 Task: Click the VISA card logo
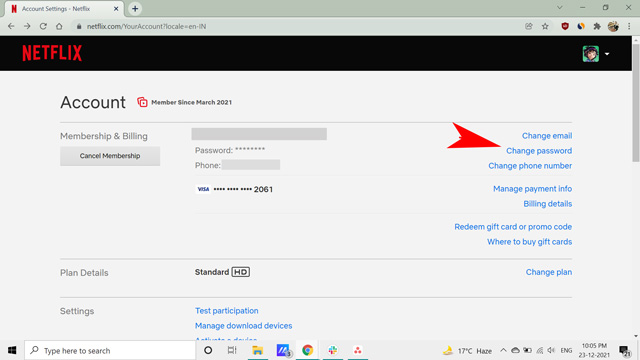(x=203, y=189)
